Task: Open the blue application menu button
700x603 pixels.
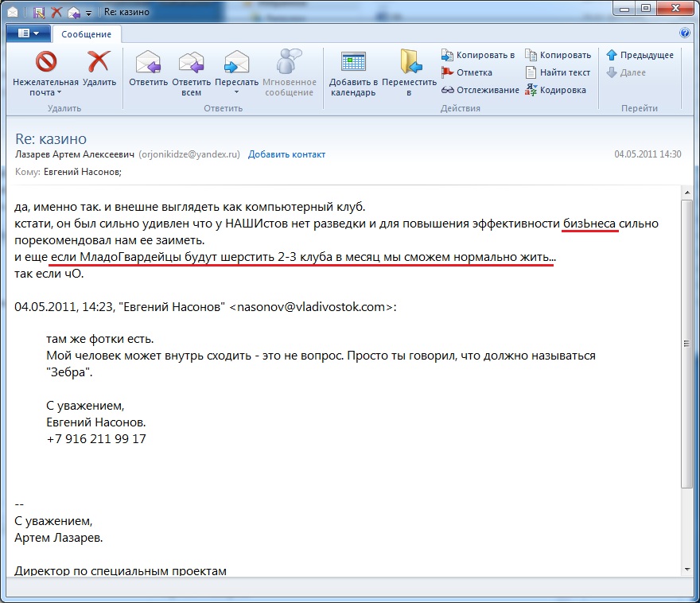Action: (x=28, y=33)
